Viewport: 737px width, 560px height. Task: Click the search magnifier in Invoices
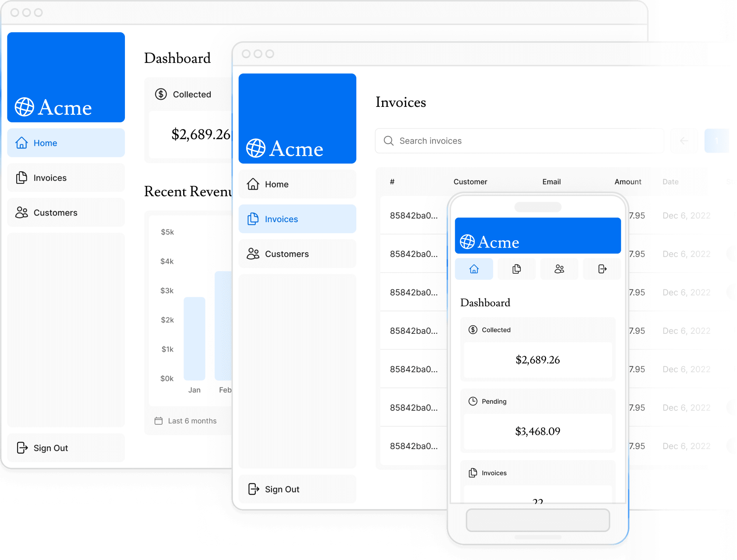pyautogui.click(x=389, y=140)
